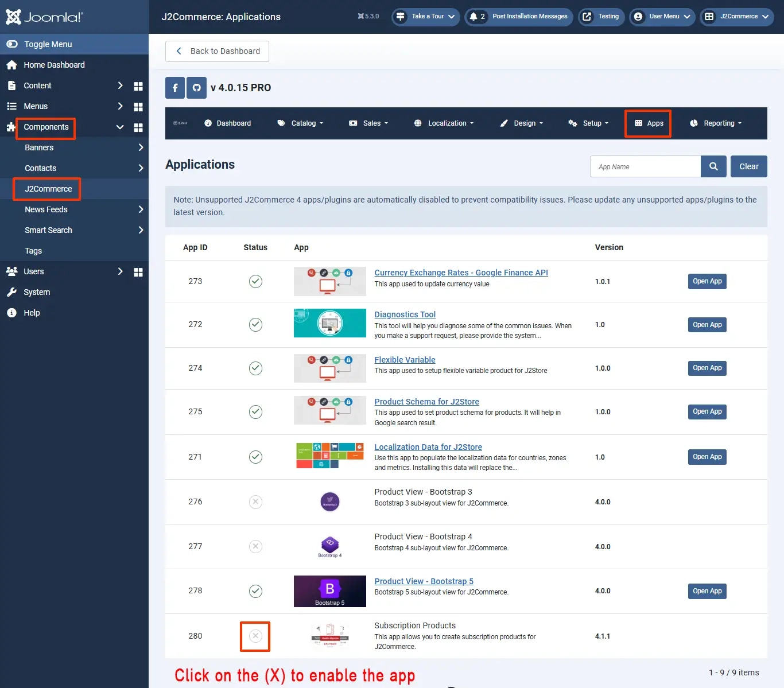
Task: Open the Catalog dropdown menu
Action: [300, 123]
